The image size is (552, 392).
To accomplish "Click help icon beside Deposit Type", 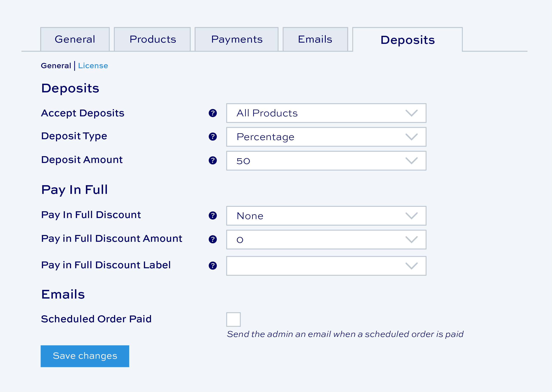I will (212, 137).
